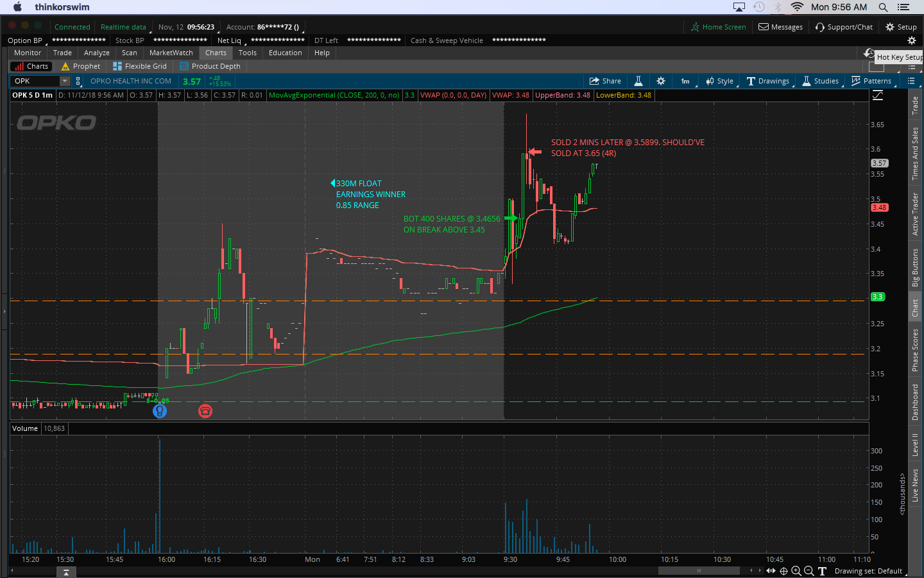Open the Active Trader side tab
The height and width of the screenshot is (578, 924).
(916, 214)
